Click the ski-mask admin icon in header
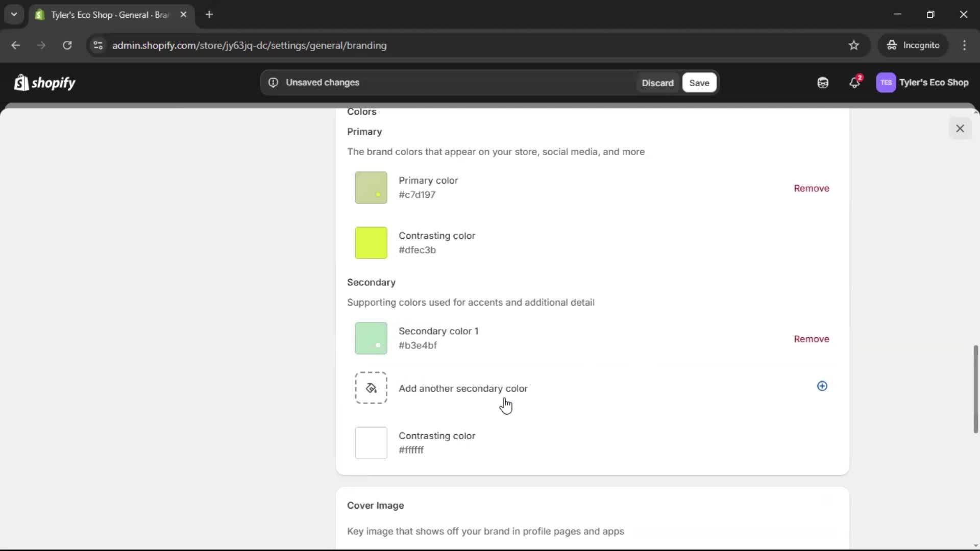 (822, 82)
